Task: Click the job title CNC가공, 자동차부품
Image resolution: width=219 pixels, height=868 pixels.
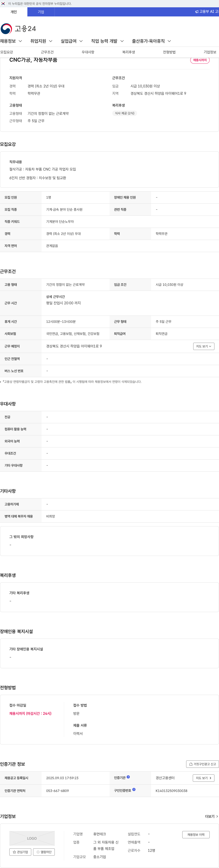Action: coord(33,60)
